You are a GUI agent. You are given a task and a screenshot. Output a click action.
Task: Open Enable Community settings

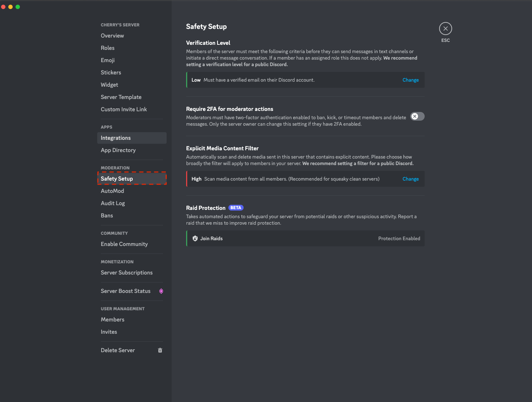124,244
